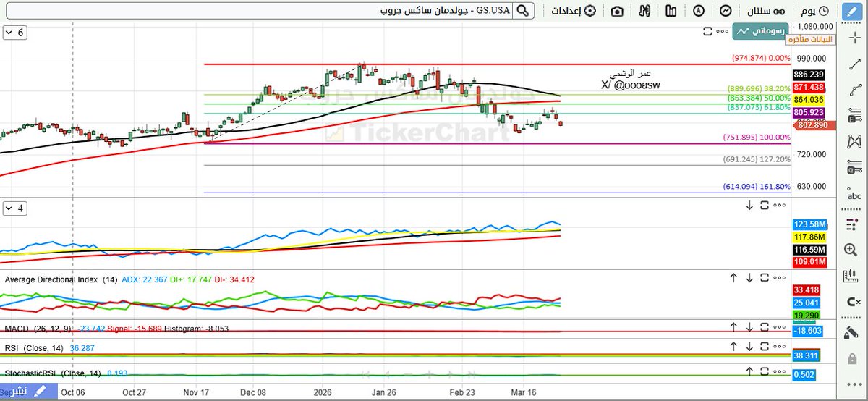Screen dimensions: 868x401
Task: Click the 751.895 100.00% Fibonacci label
Action: click(757, 138)
